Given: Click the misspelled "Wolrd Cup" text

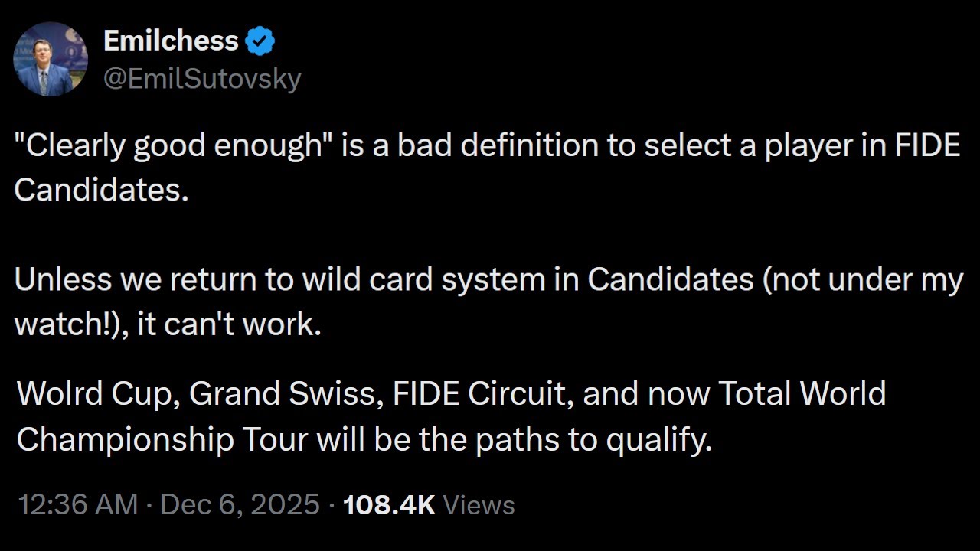Looking at the screenshot, I should tap(96, 393).
